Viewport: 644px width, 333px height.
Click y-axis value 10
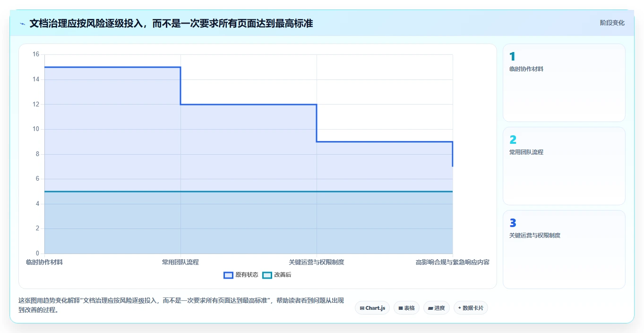[x=36, y=129]
